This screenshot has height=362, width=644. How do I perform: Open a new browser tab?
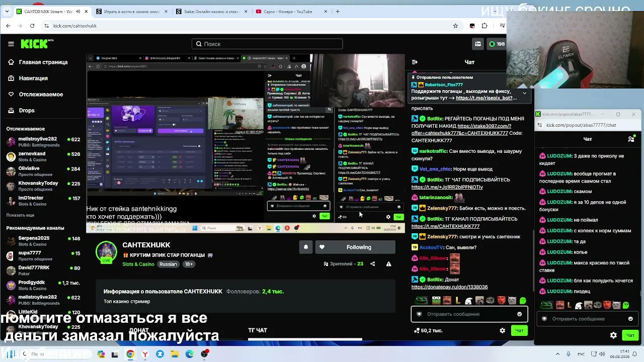(x=338, y=12)
